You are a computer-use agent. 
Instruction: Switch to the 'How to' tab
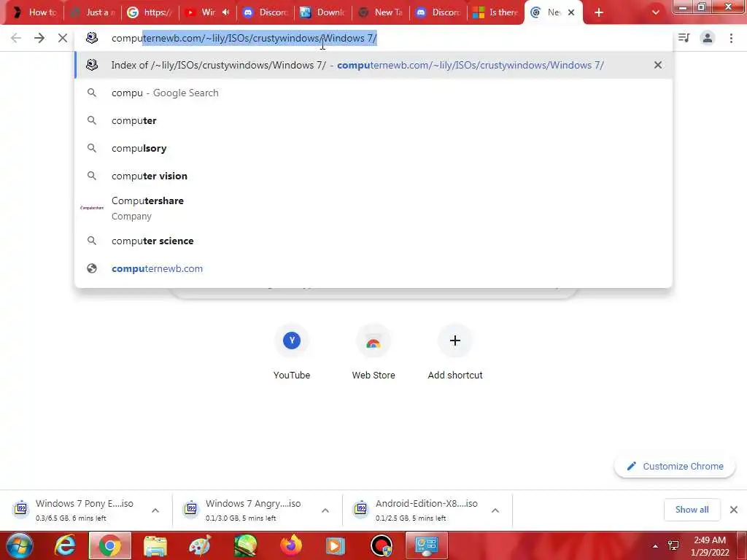coord(34,12)
